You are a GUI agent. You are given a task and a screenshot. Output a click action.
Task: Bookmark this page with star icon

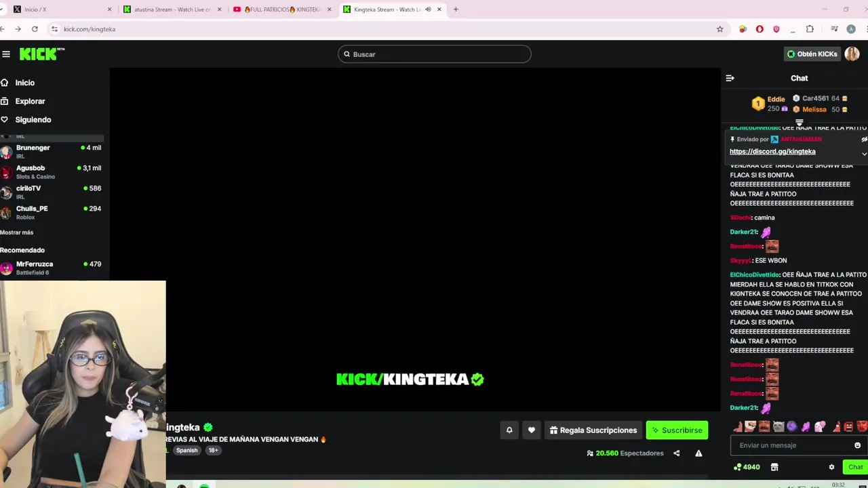pyautogui.click(x=720, y=29)
